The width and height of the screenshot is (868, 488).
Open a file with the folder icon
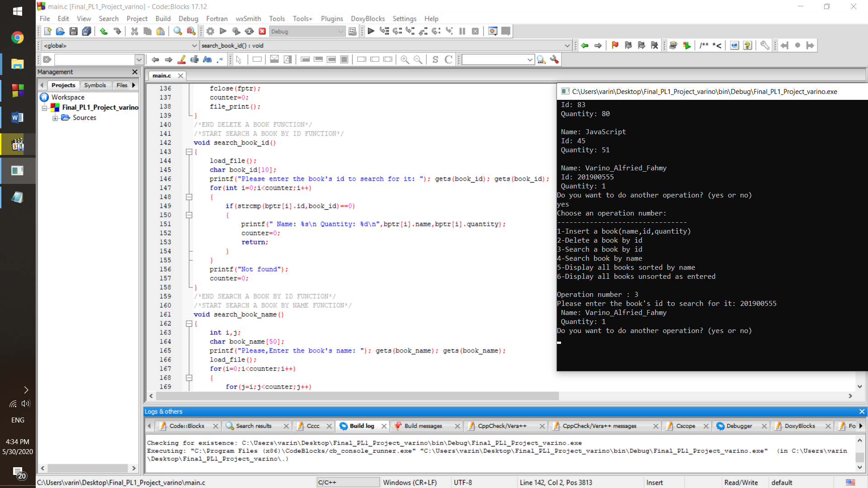pos(60,31)
